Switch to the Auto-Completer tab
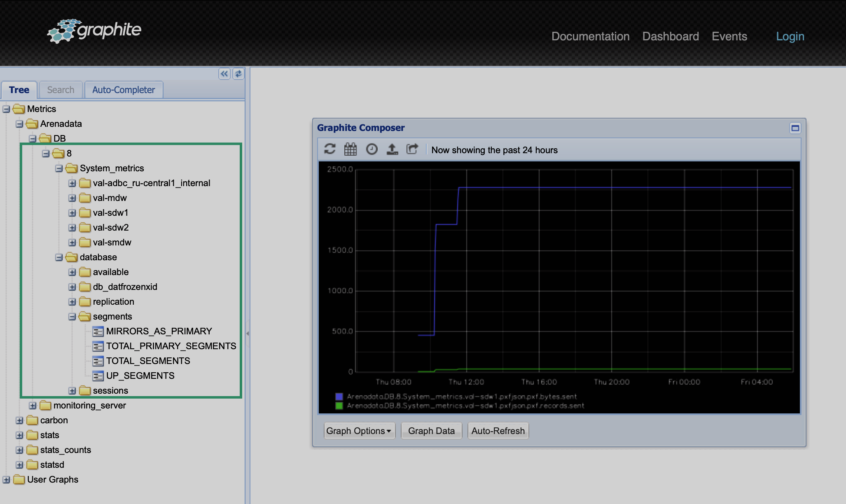The image size is (846, 504). (124, 90)
